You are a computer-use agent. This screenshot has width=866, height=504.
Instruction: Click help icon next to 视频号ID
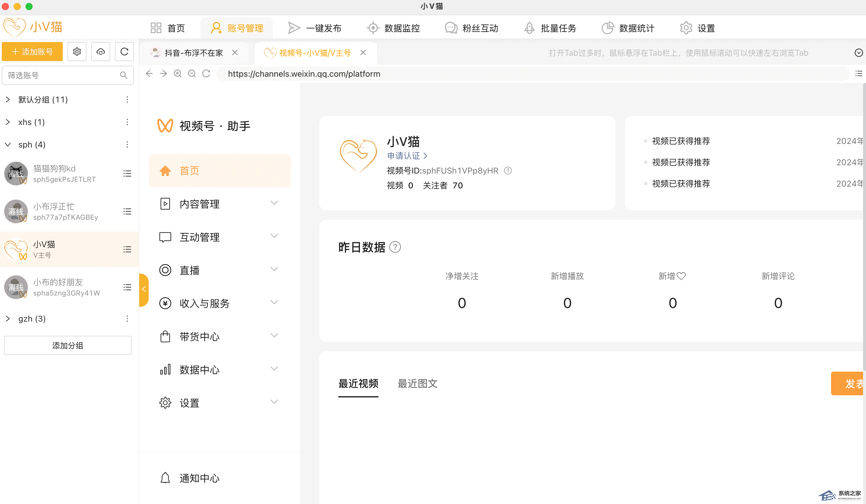[508, 171]
